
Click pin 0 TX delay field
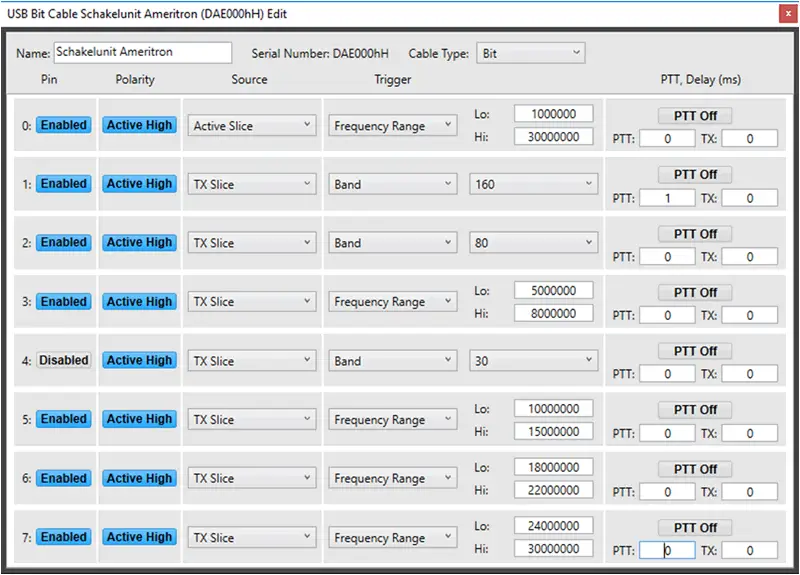(x=749, y=139)
